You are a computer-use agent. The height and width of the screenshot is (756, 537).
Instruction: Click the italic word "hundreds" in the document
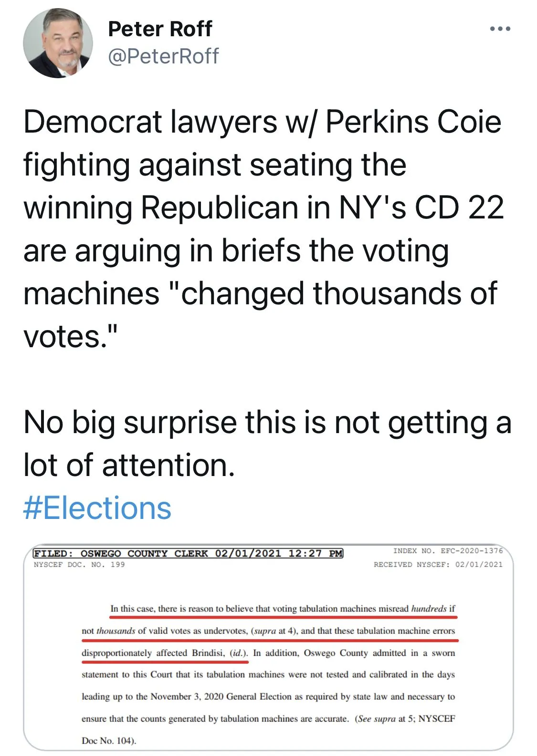coord(429,609)
